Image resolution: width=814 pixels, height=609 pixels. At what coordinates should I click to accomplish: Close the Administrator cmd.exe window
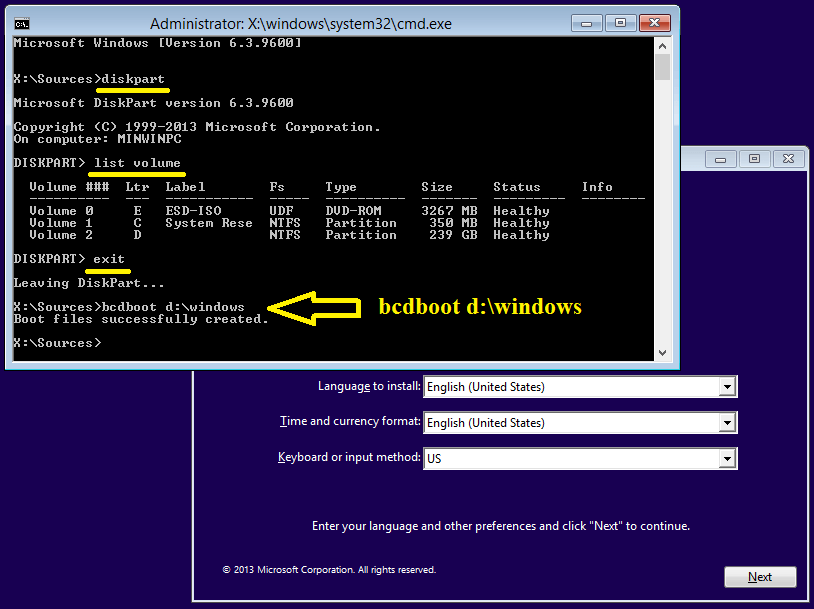654,23
